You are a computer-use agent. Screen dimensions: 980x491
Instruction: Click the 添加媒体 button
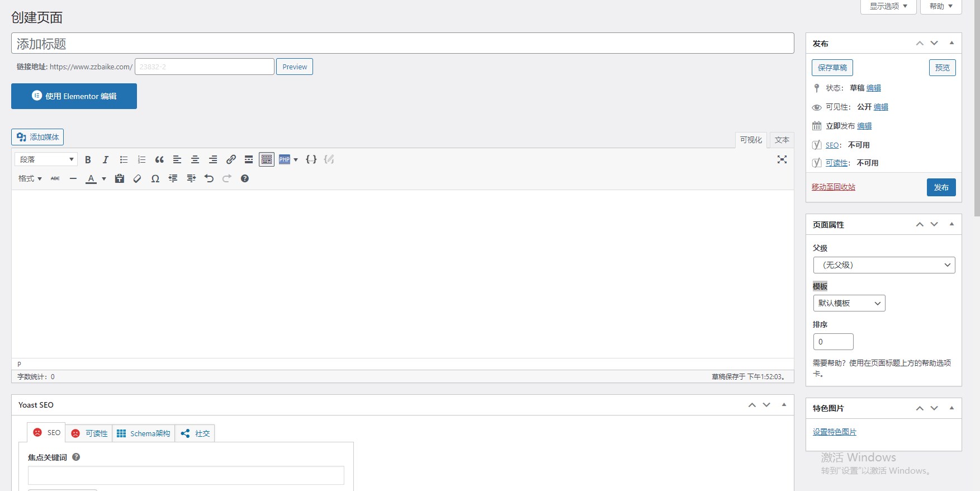coord(37,137)
